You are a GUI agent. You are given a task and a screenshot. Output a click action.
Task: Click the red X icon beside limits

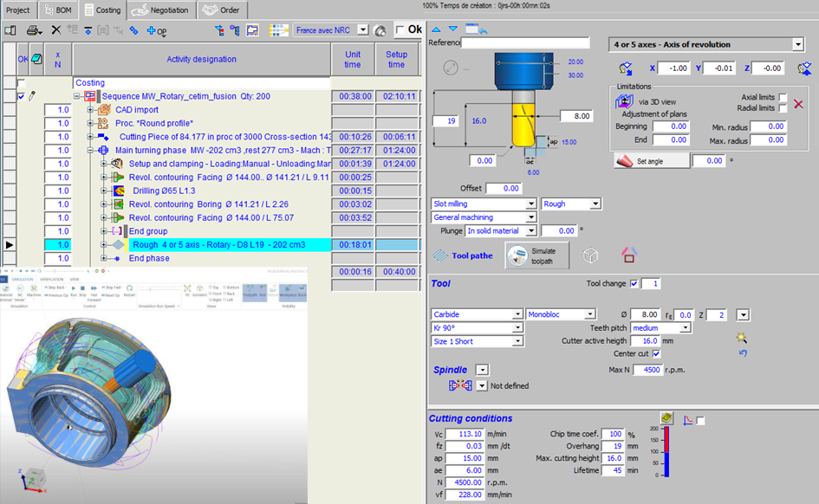pos(798,105)
